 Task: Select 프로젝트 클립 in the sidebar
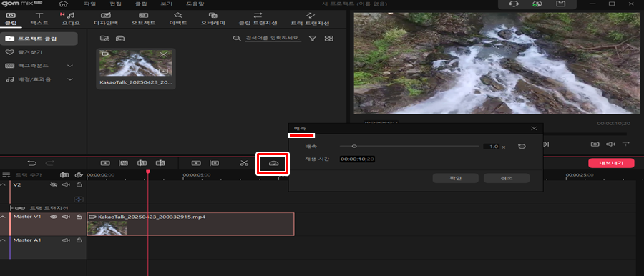coord(39,39)
